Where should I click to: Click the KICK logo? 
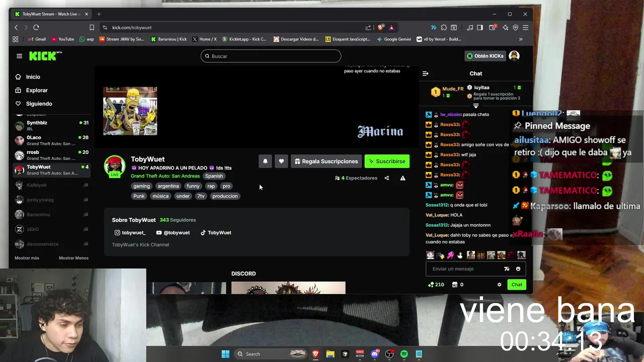click(x=45, y=56)
